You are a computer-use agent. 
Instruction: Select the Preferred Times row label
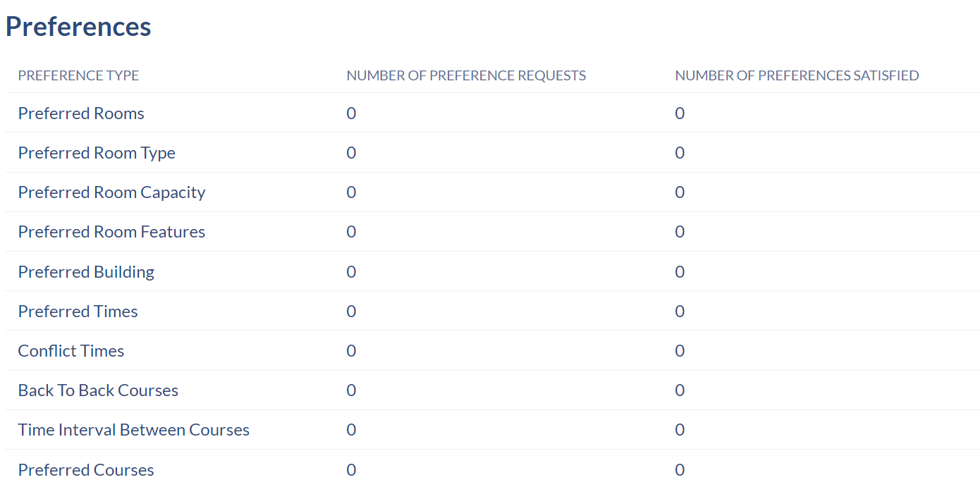pyautogui.click(x=78, y=312)
